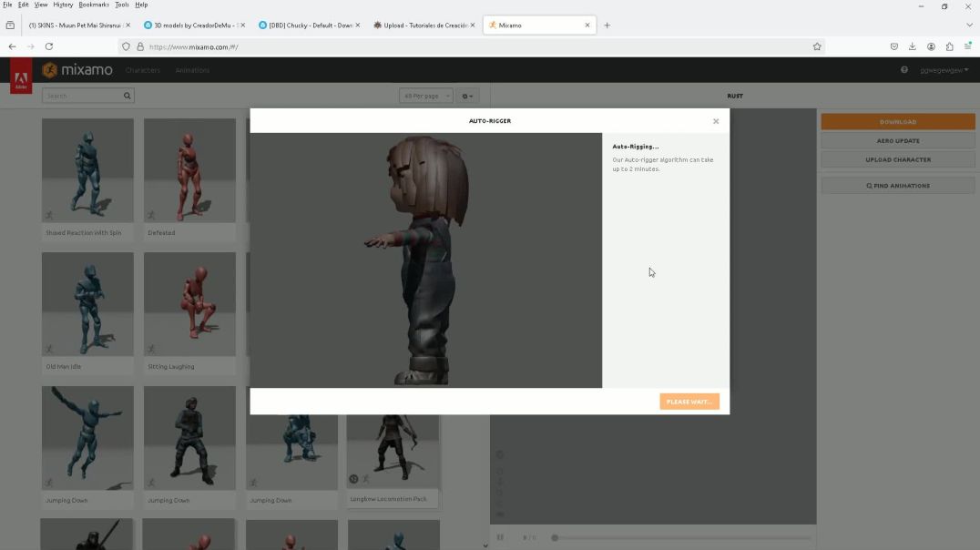This screenshot has width=980, height=550.
Task: Click the Mixamo logo
Action: (x=77, y=70)
